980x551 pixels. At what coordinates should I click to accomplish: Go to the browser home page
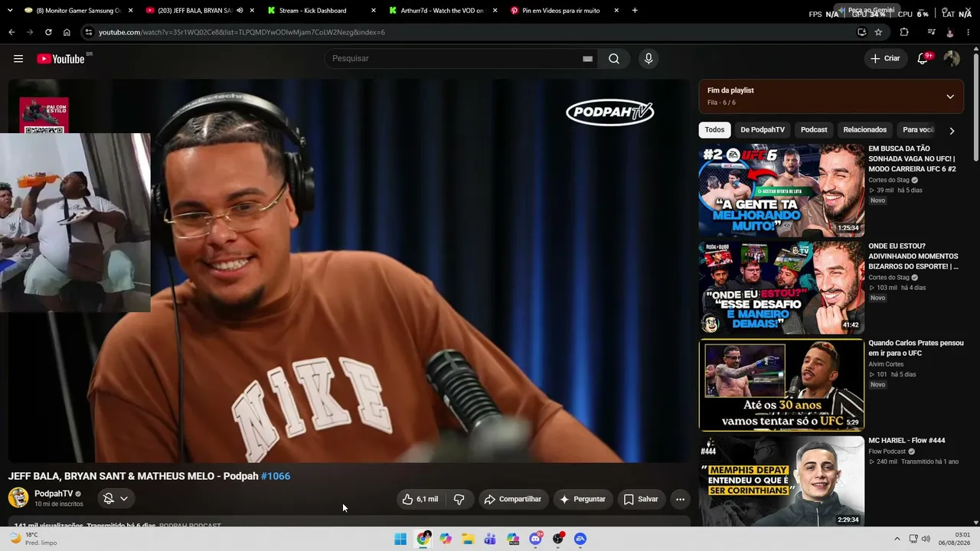click(67, 32)
